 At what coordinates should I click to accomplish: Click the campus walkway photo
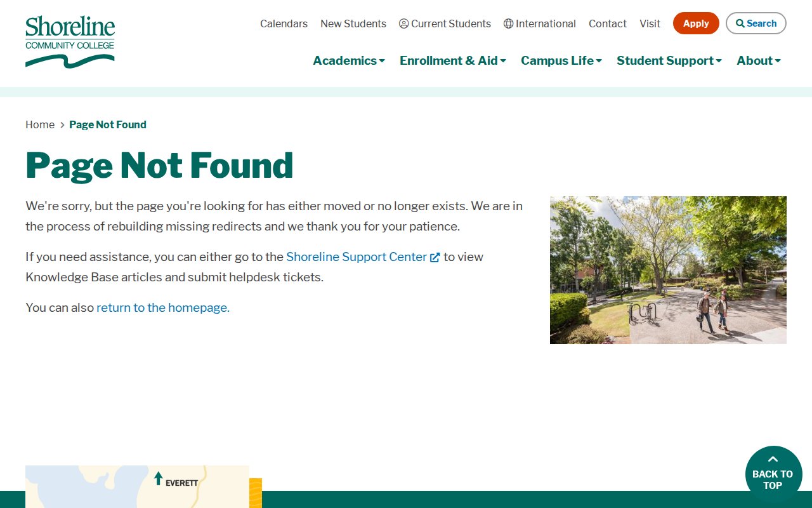tap(667, 270)
